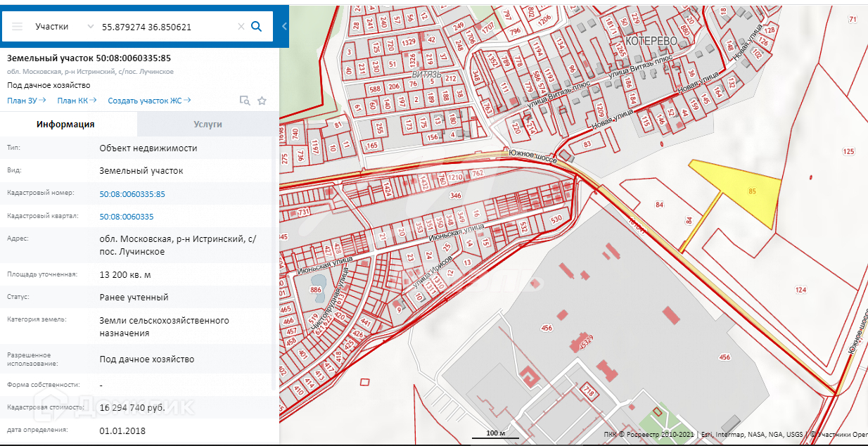The height and width of the screenshot is (446, 868).
Task: Click parcel 124 on the map
Action: coord(800,290)
